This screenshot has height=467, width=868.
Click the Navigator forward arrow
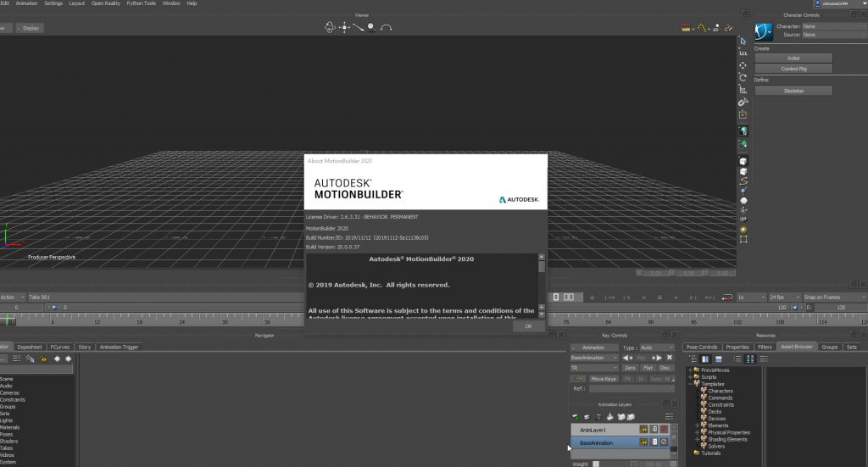pos(68,359)
